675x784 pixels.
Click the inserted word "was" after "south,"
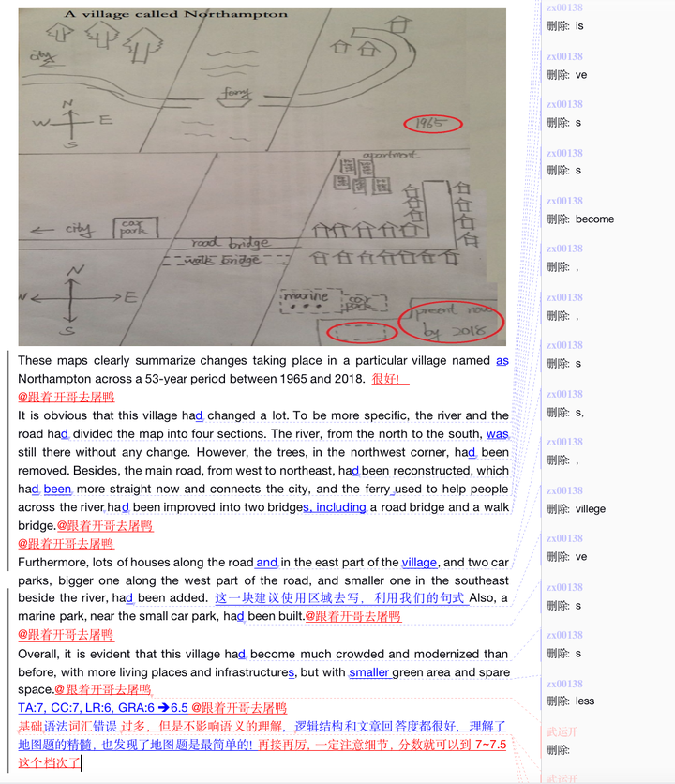click(x=498, y=434)
